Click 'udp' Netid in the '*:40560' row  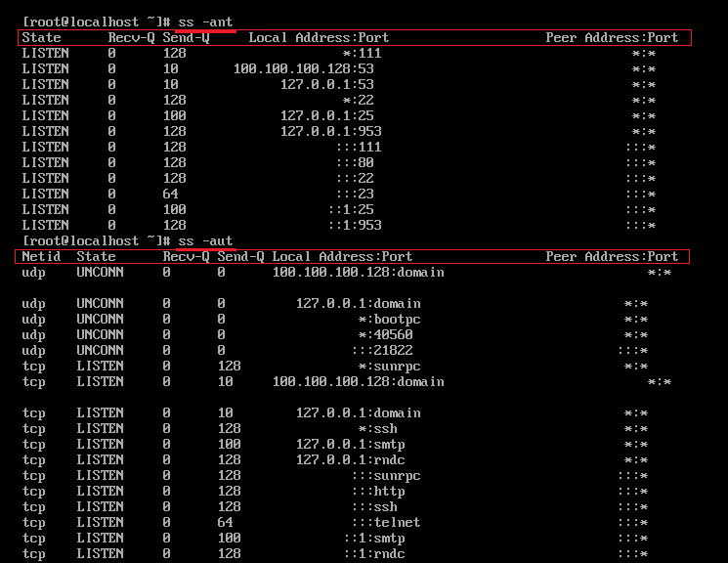pos(33,334)
